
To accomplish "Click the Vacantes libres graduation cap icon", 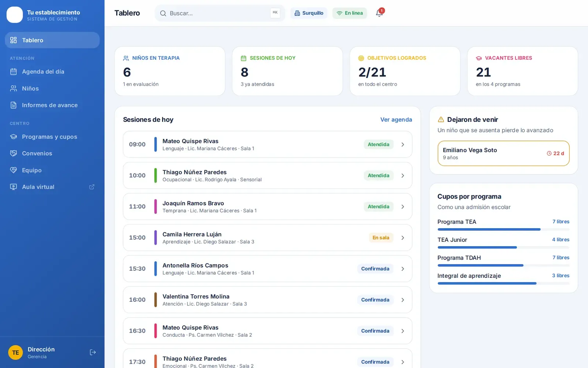I will point(479,58).
